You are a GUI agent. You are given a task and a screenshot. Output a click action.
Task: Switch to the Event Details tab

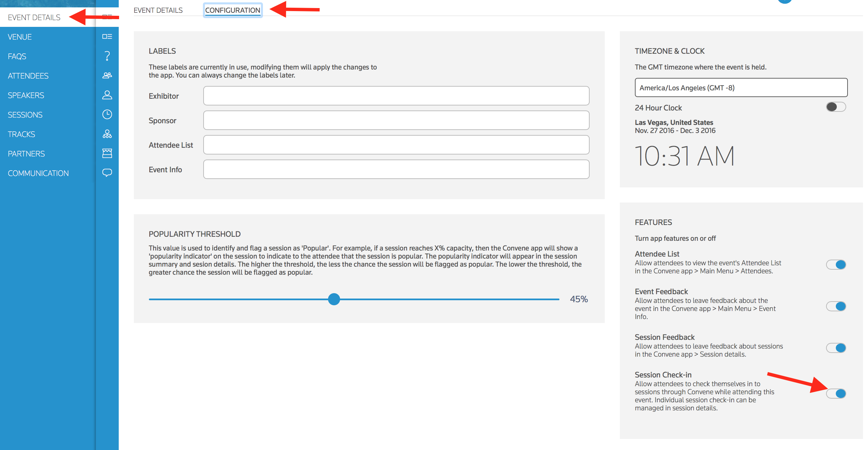click(x=158, y=10)
